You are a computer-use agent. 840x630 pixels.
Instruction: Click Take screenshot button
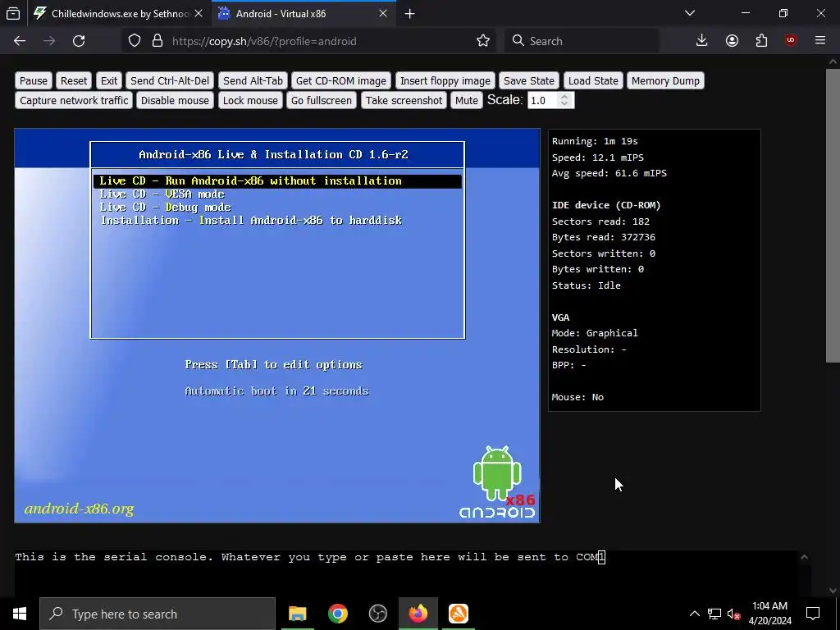click(x=404, y=101)
